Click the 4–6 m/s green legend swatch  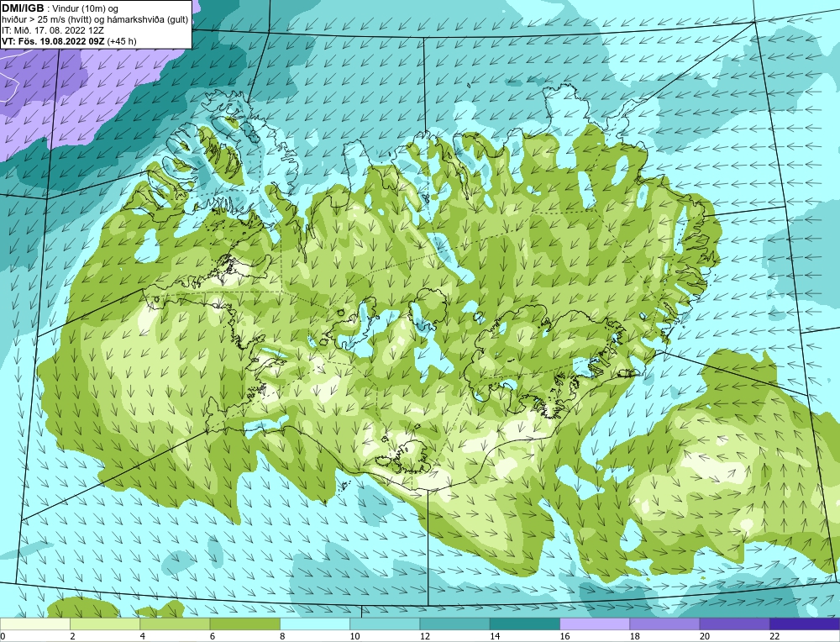coord(176,624)
